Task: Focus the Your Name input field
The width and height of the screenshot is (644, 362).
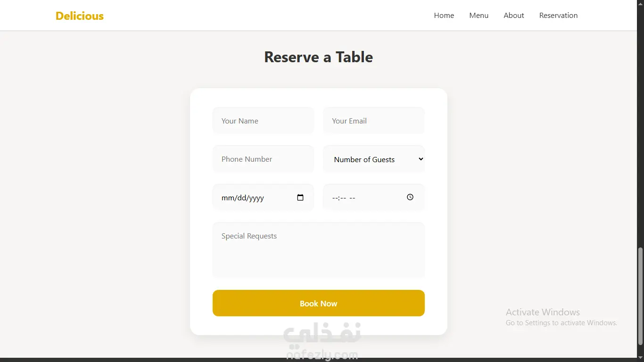Action: (x=263, y=121)
